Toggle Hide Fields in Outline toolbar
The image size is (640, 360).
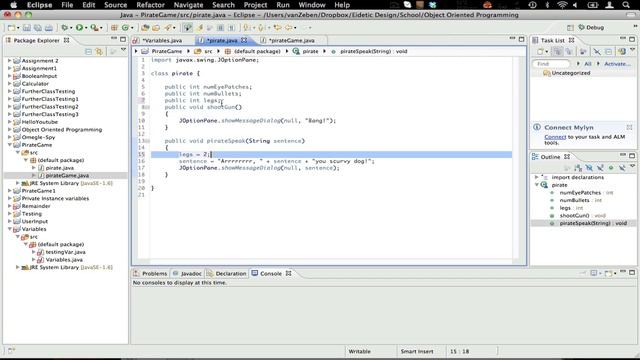(589, 168)
